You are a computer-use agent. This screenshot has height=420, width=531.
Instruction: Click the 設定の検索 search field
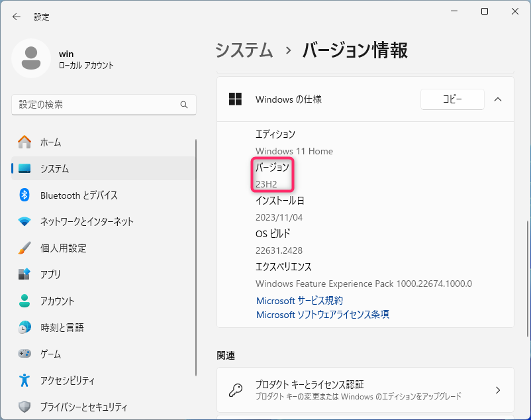tap(104, 105)
